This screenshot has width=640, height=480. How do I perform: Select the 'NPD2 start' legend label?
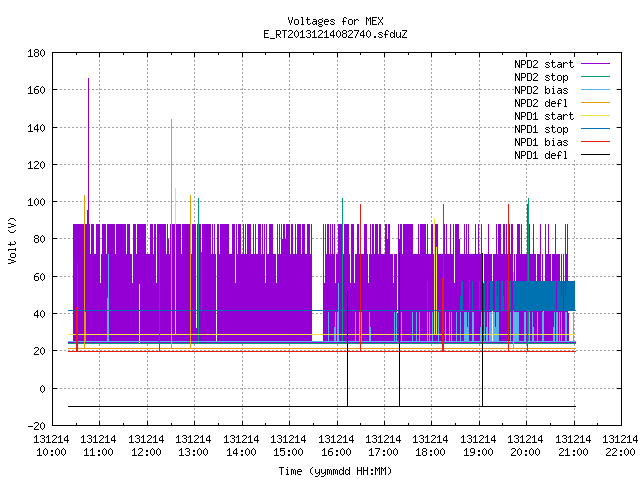[544, 64]
